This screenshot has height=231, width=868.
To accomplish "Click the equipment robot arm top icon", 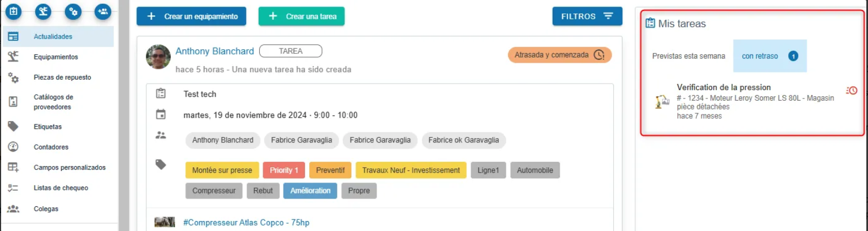I will [43, 11].
